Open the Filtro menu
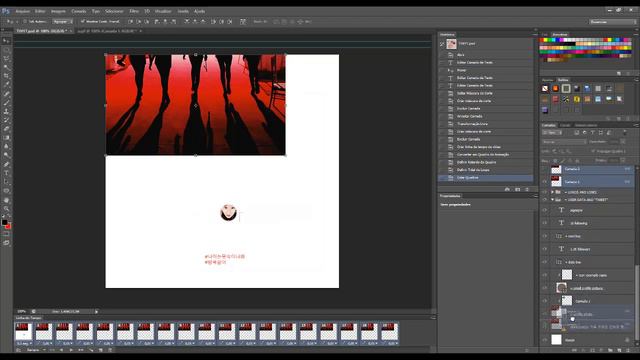The image size is (640, 360). pyautogui.click(x=134, y=11)
